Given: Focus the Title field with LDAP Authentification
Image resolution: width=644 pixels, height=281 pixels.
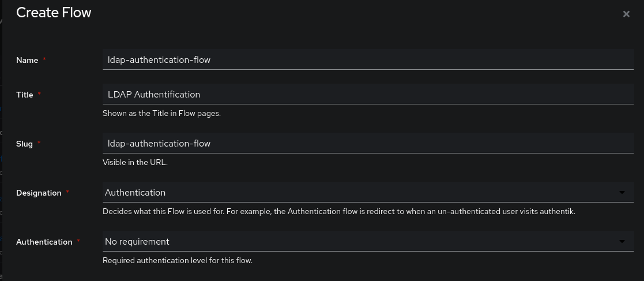Looking at the screenshot, I should pos(368,94).
